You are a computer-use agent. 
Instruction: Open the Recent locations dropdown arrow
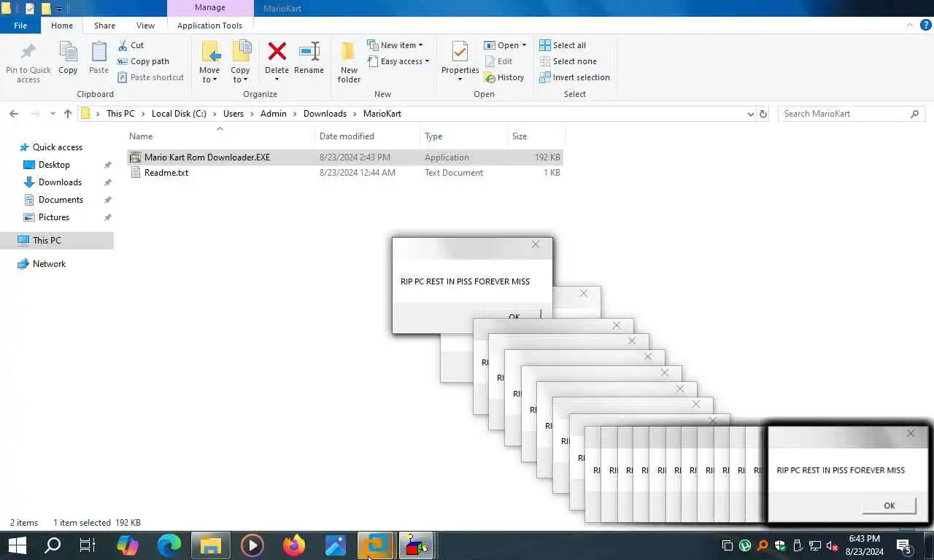pyautogui.click(x=53, y=114)
